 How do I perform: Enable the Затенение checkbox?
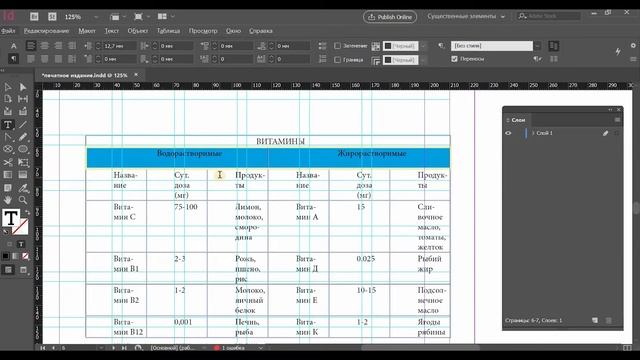(337, 46)
